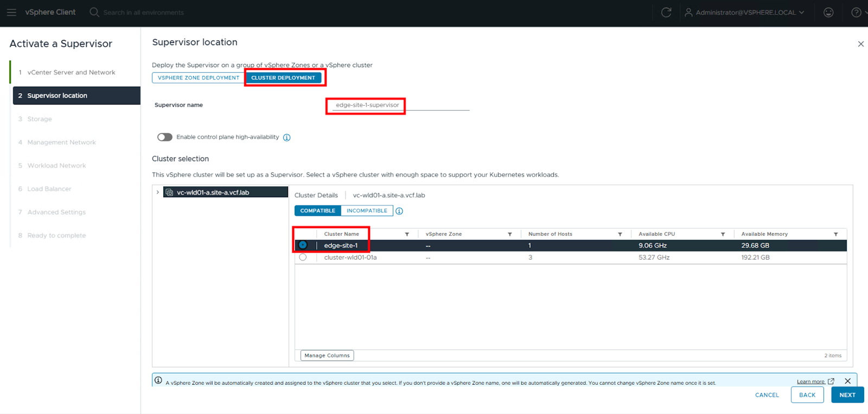Sort by the Number of Hosts column header

(550, 234)
